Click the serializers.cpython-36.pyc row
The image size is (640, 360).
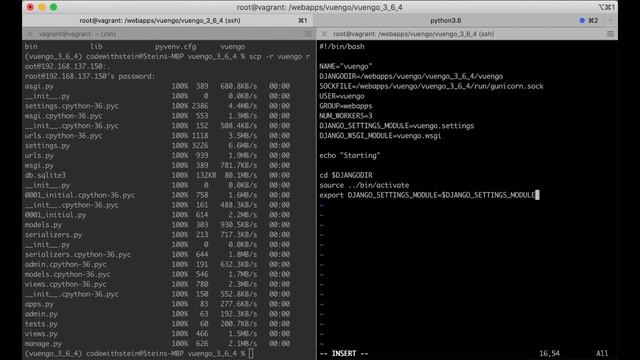pos(157,254)
